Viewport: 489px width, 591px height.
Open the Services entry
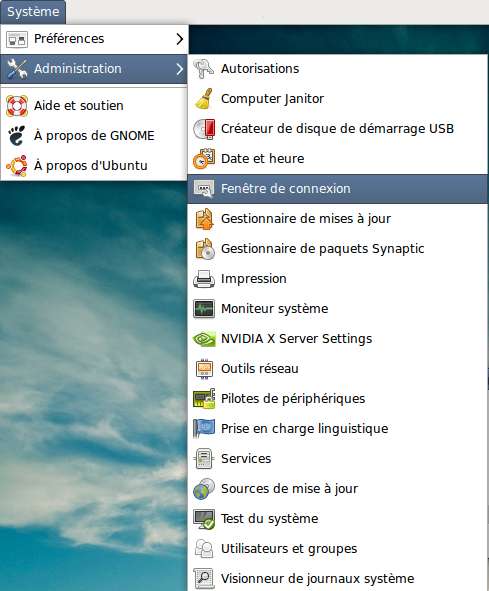pos(337,459)
